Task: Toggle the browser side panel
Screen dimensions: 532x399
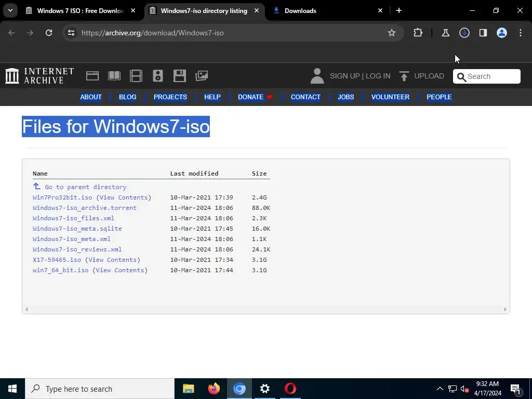Action: tap(483, 33)
